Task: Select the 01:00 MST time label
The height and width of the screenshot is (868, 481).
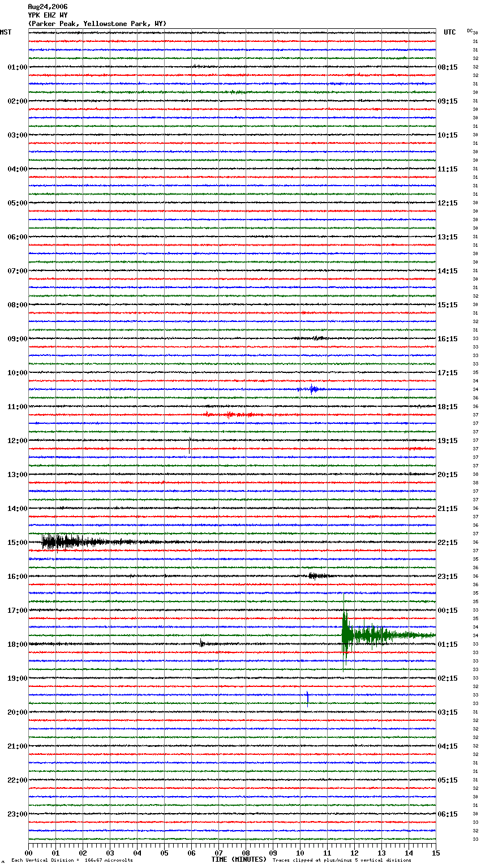Action: (x=17, y=67)
